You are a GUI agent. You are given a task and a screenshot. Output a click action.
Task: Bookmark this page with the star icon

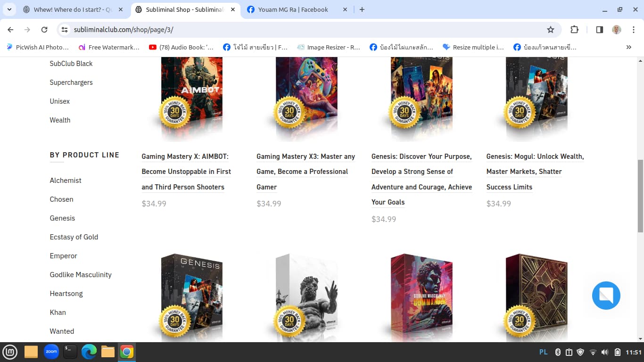(x=550, y=30)
